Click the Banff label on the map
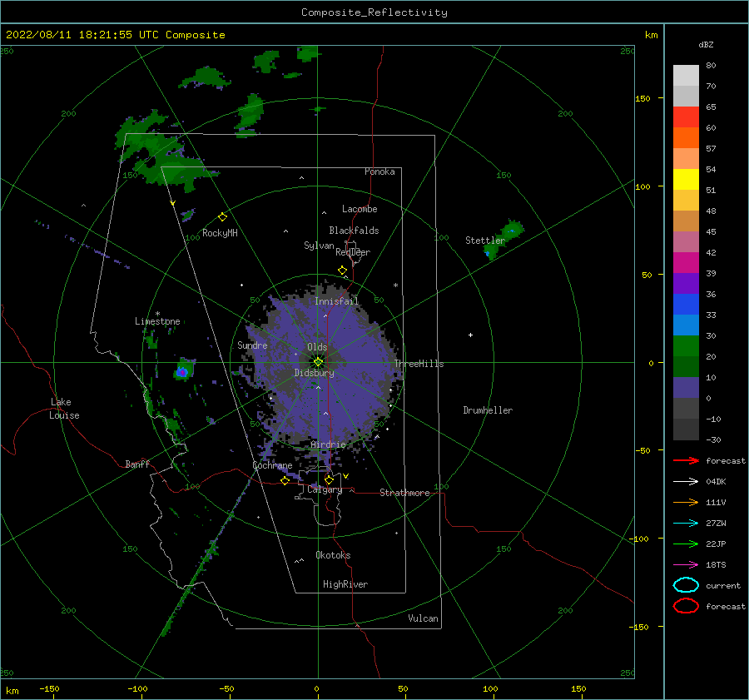749x700 pixels. tap(137, 464)
